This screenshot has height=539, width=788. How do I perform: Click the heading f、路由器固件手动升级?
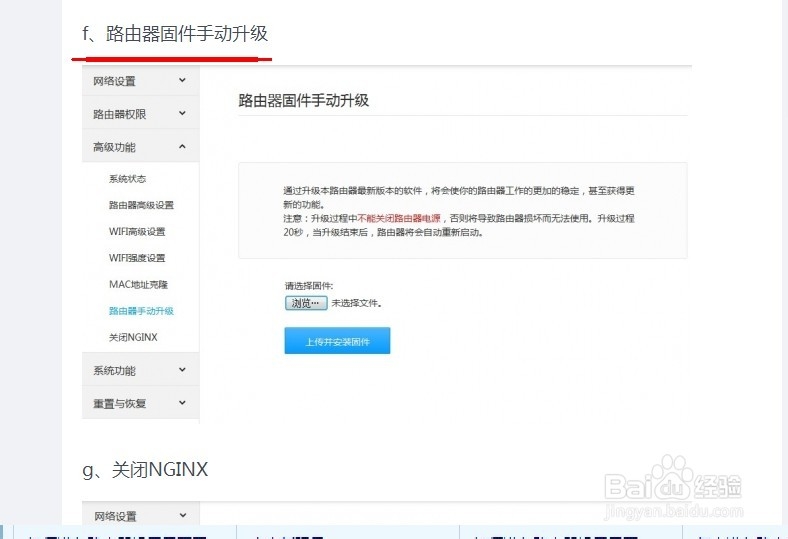[x=175, y=34]
